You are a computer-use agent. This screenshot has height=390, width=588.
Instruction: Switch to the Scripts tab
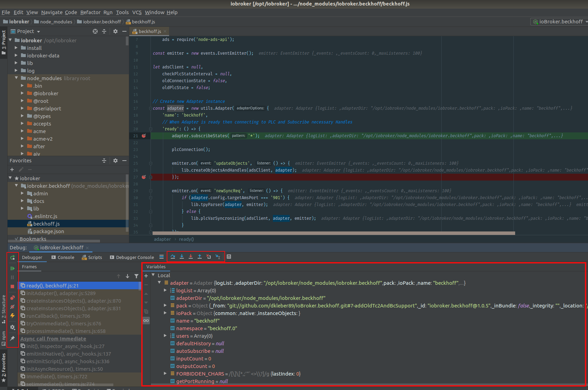tap(92, 257)
